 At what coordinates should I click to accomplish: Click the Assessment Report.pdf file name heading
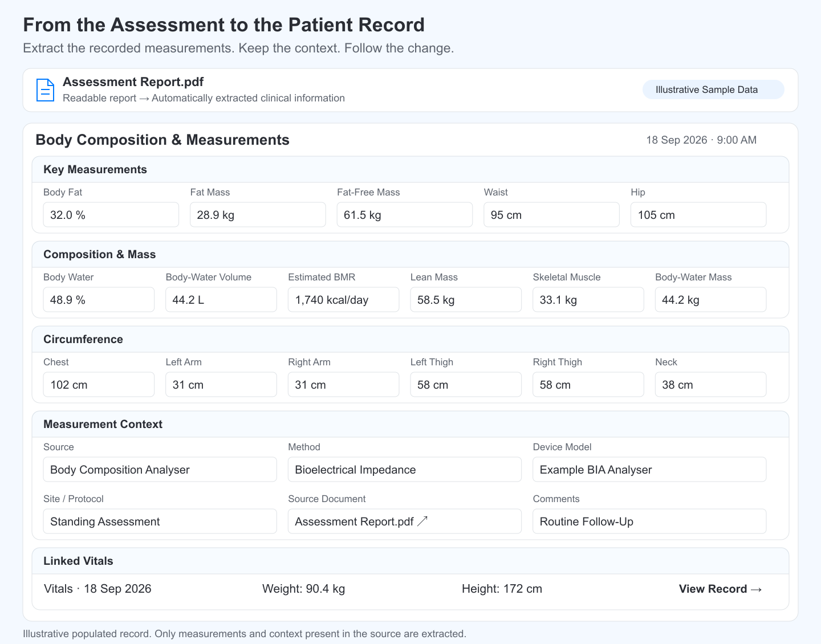133,82
